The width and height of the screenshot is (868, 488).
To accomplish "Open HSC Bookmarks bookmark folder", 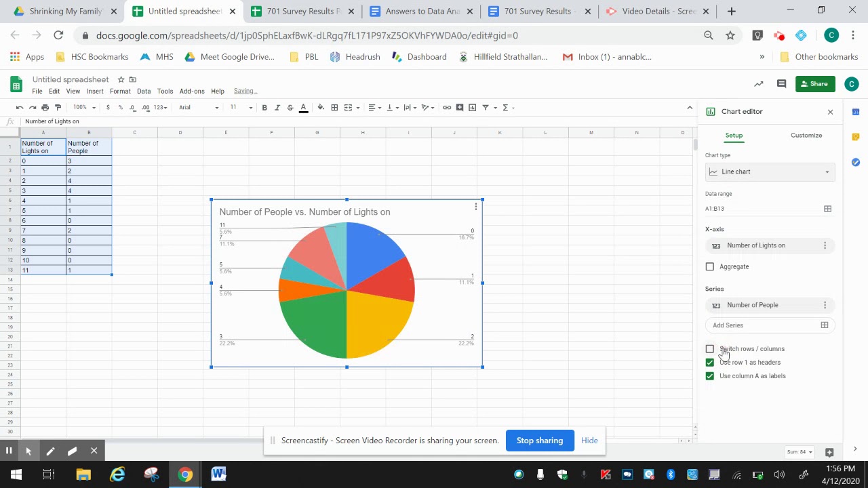I will pyautogui.click(x=92, y=57).
